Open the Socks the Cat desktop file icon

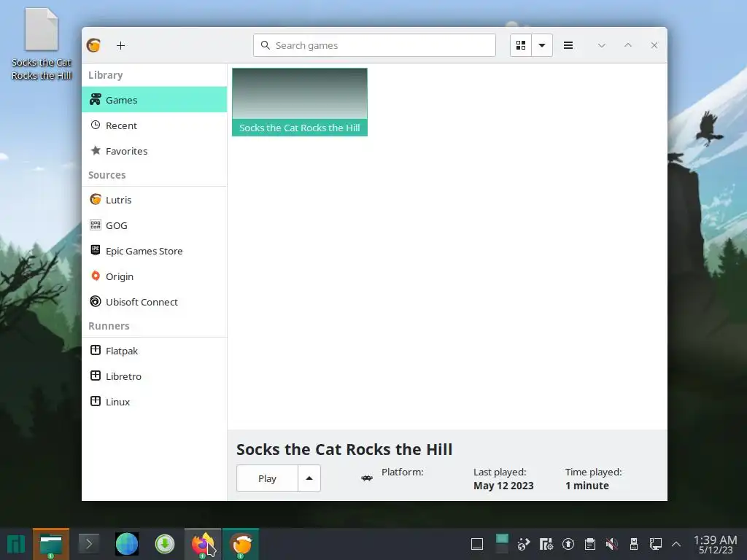click(x=42, y=44)
